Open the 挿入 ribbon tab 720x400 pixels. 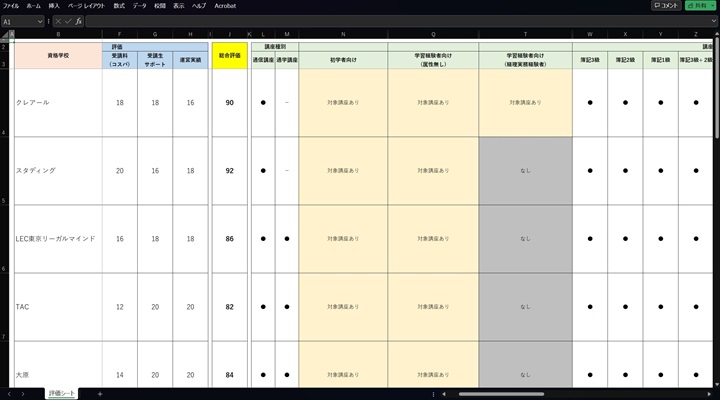coord(54,6)
